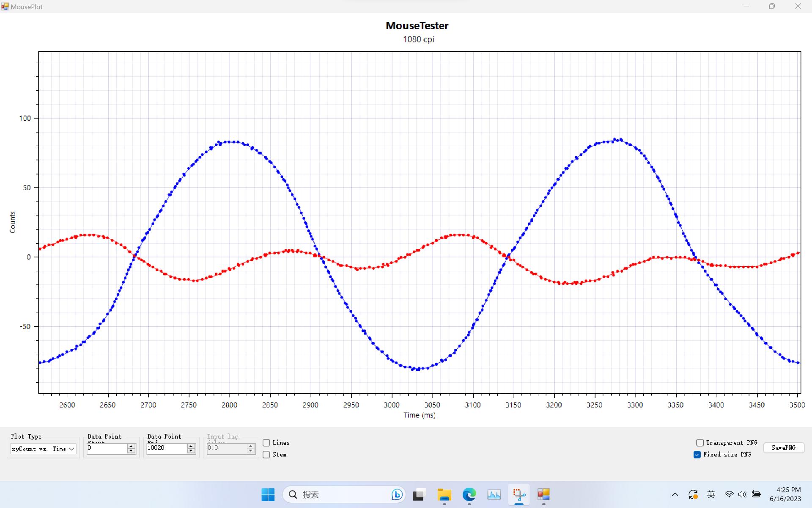Expand the Plot Type dropdown
Screen dimensions: 812x508
click(71, 449)
